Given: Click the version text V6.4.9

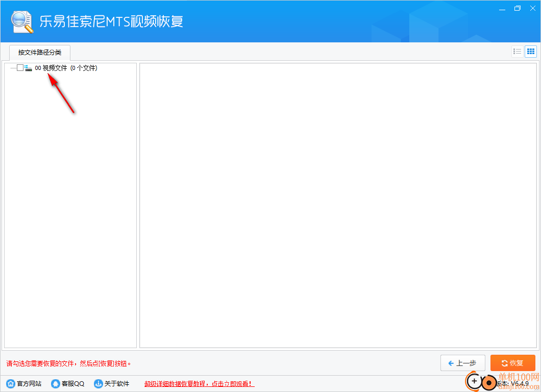Looking at the screenshot, I should 520,383.
